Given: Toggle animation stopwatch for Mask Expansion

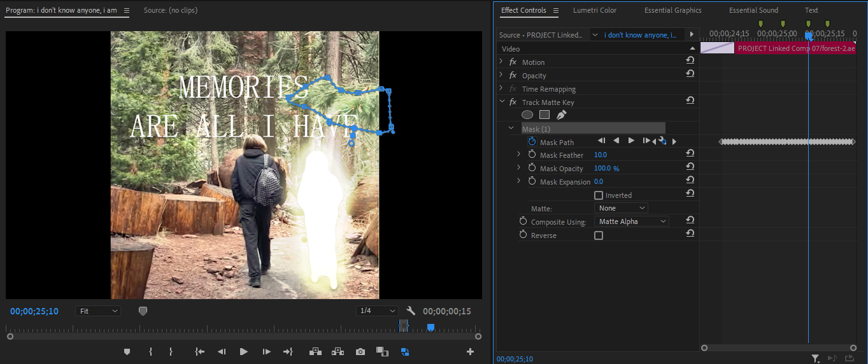Looking at the screenshot, I should point(532,181).
